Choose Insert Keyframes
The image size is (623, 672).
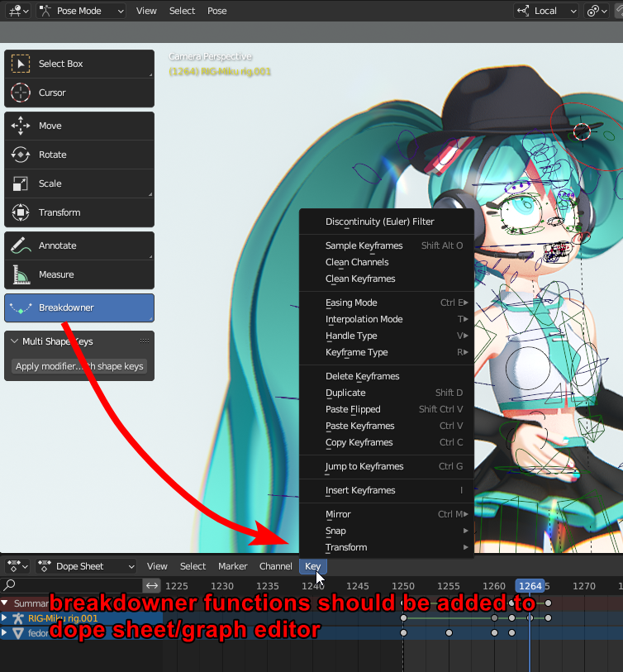387,490
